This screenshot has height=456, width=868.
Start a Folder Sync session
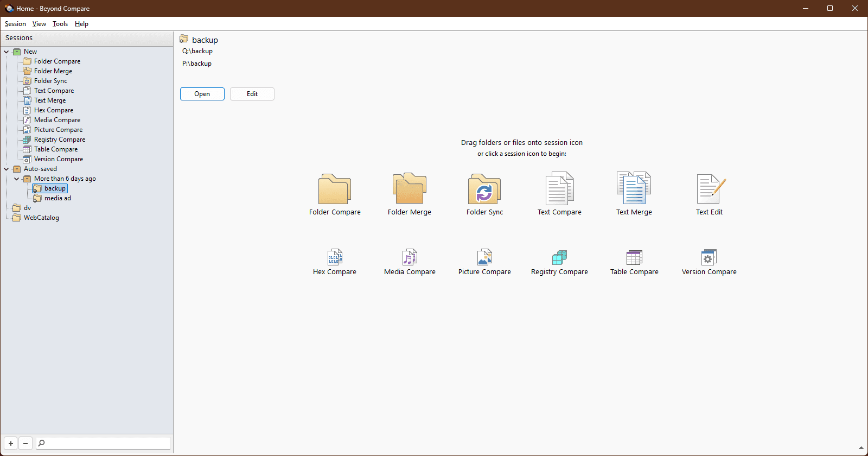click(484, 190)
